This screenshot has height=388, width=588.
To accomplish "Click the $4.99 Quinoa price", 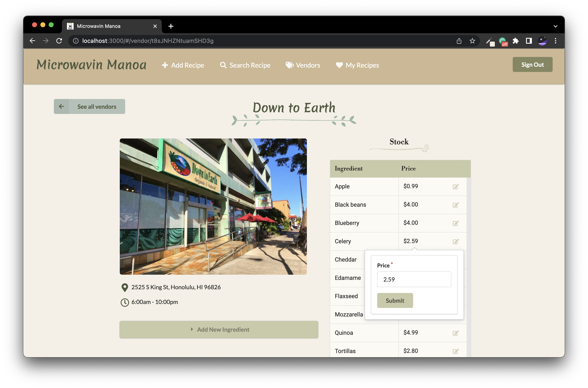I will (x=411, y=333).
